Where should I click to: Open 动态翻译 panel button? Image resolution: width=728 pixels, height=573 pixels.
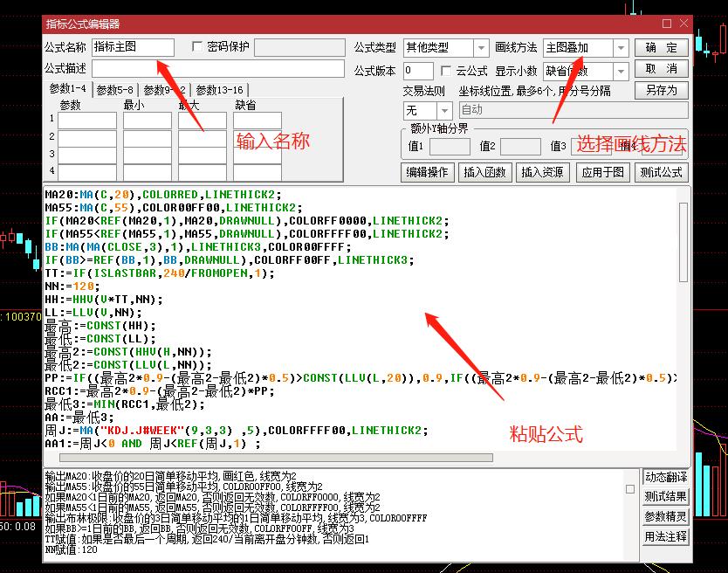665,478
